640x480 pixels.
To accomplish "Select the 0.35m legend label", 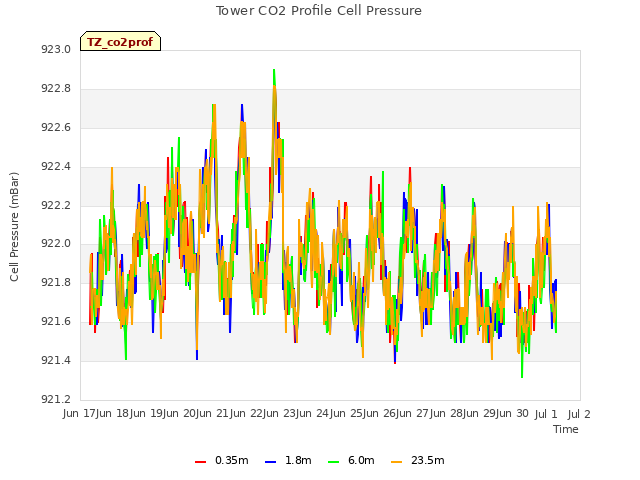I will pos(231,460).
